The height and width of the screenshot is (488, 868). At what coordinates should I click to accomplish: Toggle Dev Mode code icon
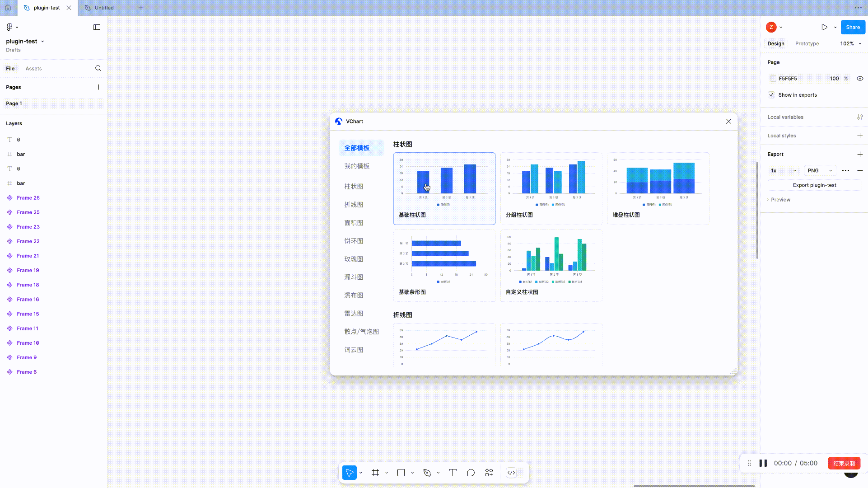tap(511, 473)
